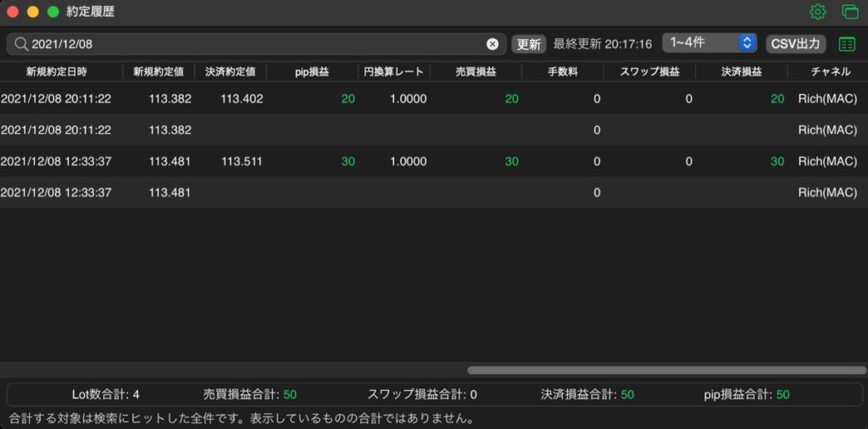This screenshot has height=429, width=868.
Task: Sort by the pip損益 column header
Action: 312,71
